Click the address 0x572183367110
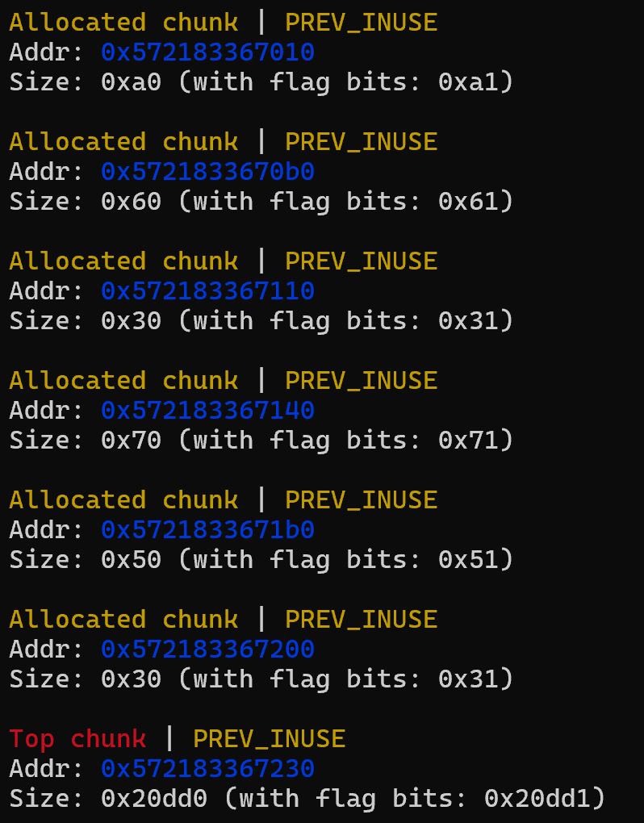Screen dimensions: 644x823 tap(207, 291)
